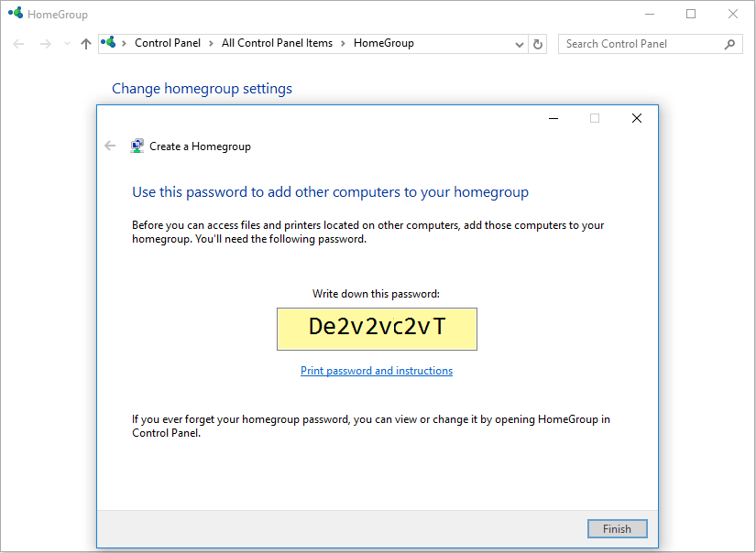This screenshot has height=553, width=756.
Task: Click the yellow password box De2v2vc2vT
Action: click(377, 329)
